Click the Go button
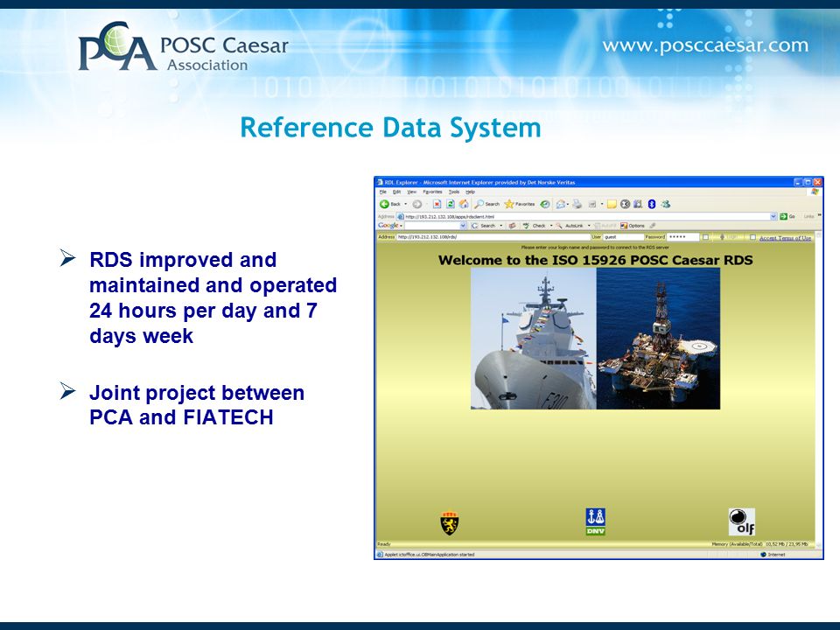The width and height of the screenshot is (840, 630). click(x=787, y=216)
